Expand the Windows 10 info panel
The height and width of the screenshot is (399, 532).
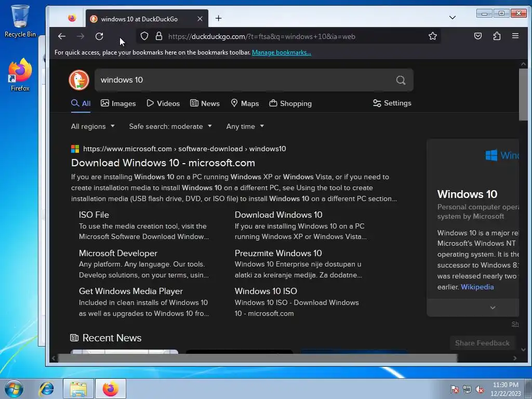493,308
